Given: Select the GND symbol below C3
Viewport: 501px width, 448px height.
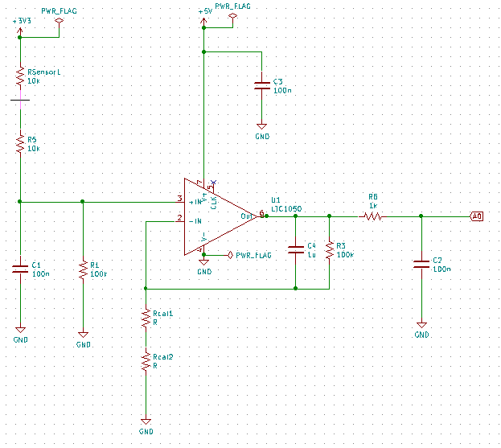Looking at the screenshot, I should click(x=261, y=126).
